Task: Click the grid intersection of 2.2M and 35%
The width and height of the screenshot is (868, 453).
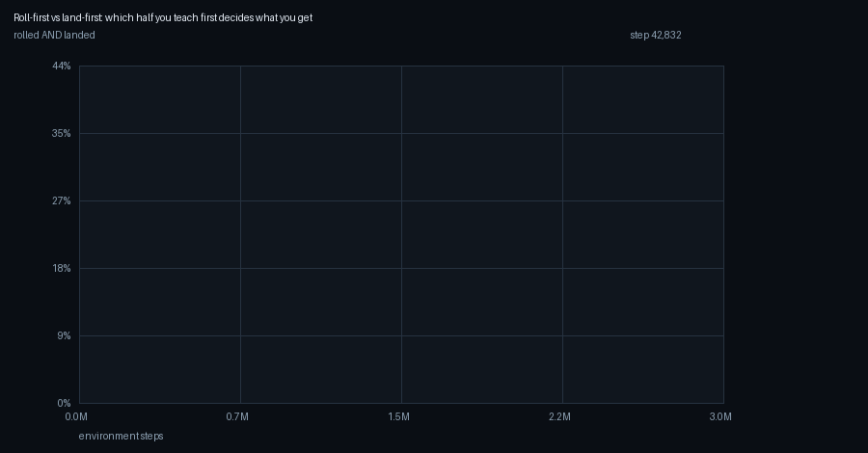Action: tap(562, 133)
